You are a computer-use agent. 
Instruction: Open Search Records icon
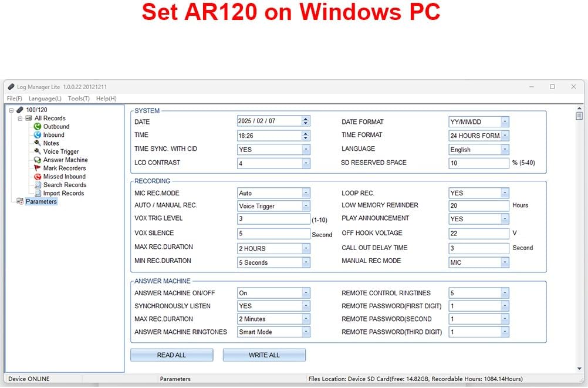coord(38,185)
